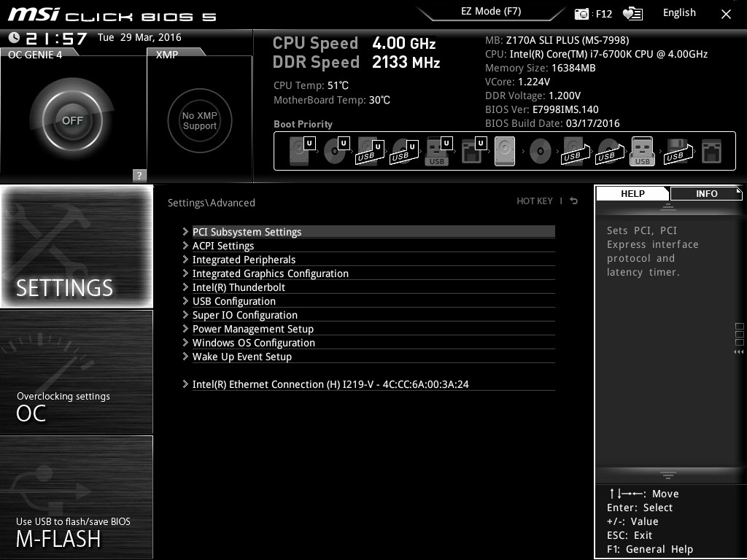Image resolution: width=747 pixels, height=560 pixels.
Task: Click the MSI logo
Action: click(x=34, y=14)
